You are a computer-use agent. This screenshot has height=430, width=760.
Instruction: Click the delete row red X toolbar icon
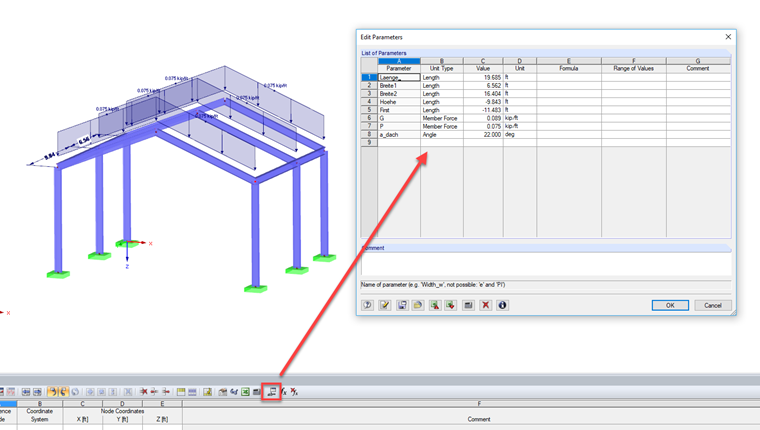tap(143, 392)
